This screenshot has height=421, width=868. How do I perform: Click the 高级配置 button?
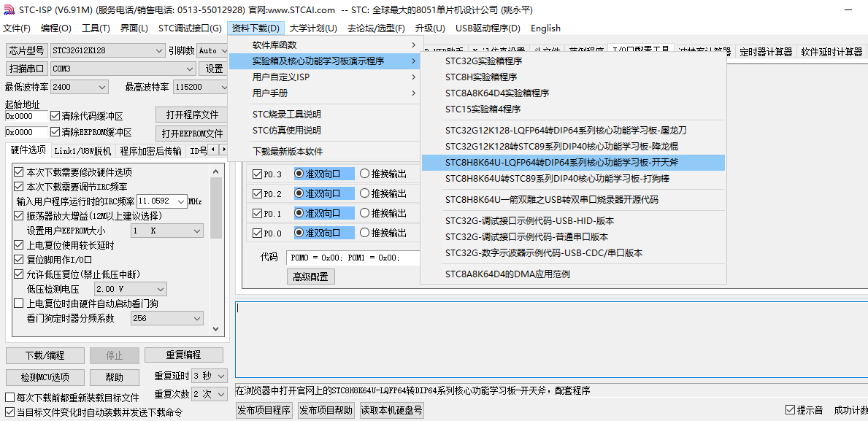pyautogui.click(x=310, y=277)
